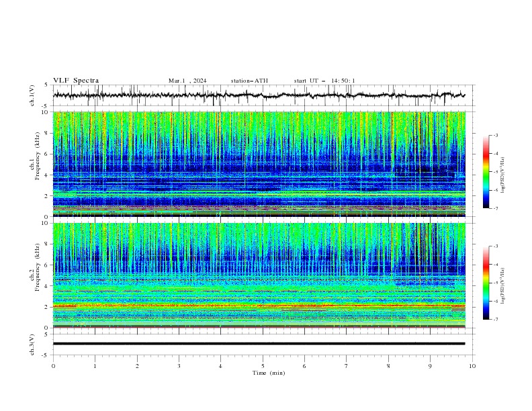Click the 'start UT = 14:50:1' text
Screen dimensions: 532x411
pos(324,81)
